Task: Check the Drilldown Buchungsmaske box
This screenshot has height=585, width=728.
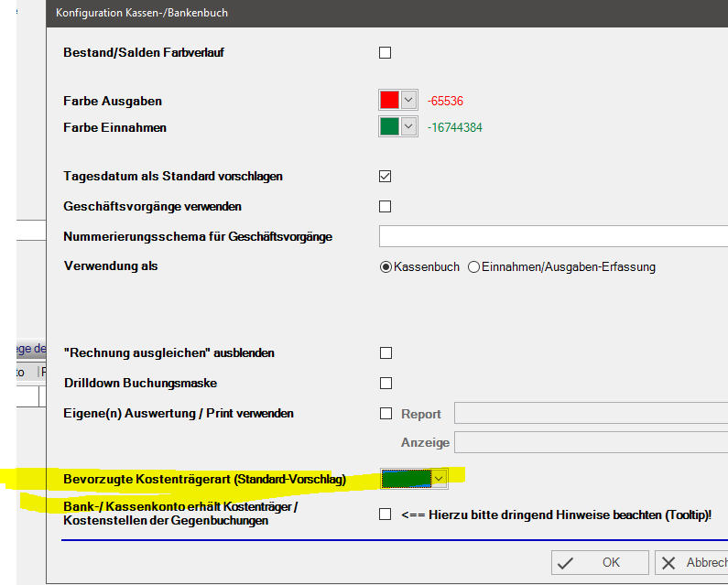Action: pos(386,383)
